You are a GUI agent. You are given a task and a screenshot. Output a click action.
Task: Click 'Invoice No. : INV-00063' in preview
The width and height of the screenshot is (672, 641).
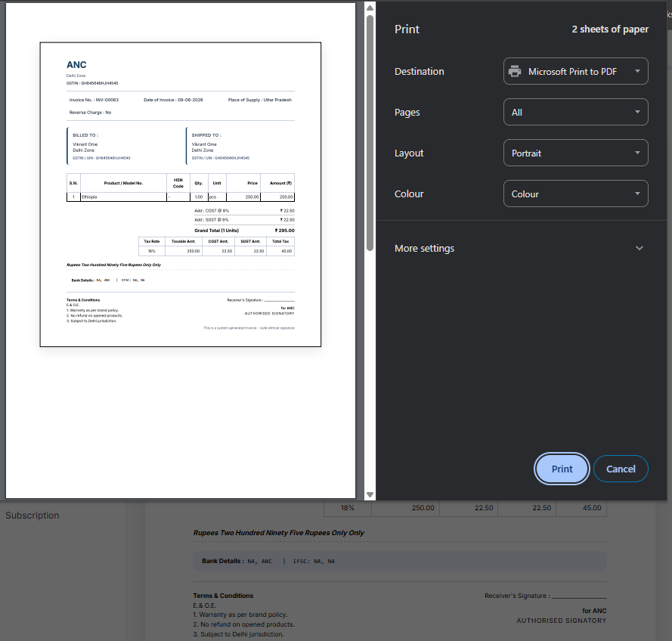[94, 100]
